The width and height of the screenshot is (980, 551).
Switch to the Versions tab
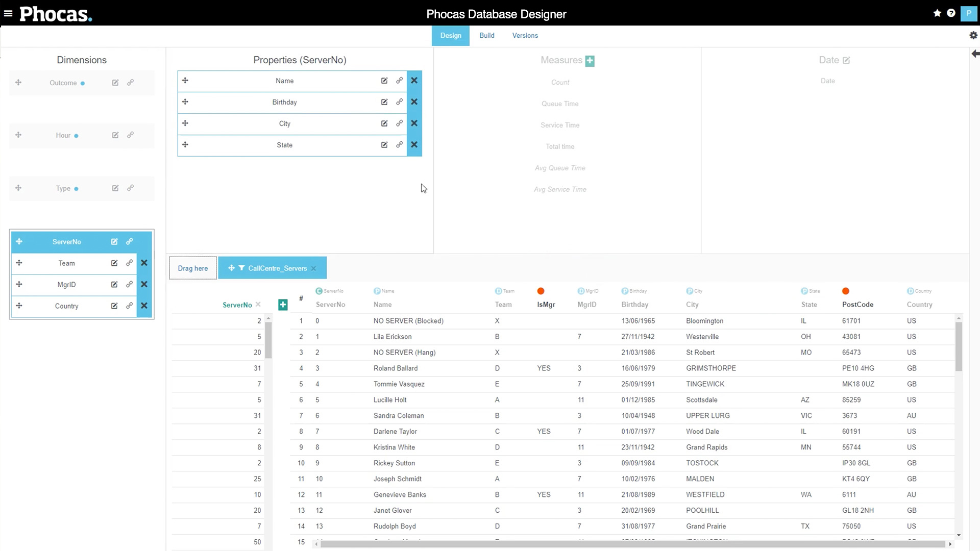[x=525, y=35]
